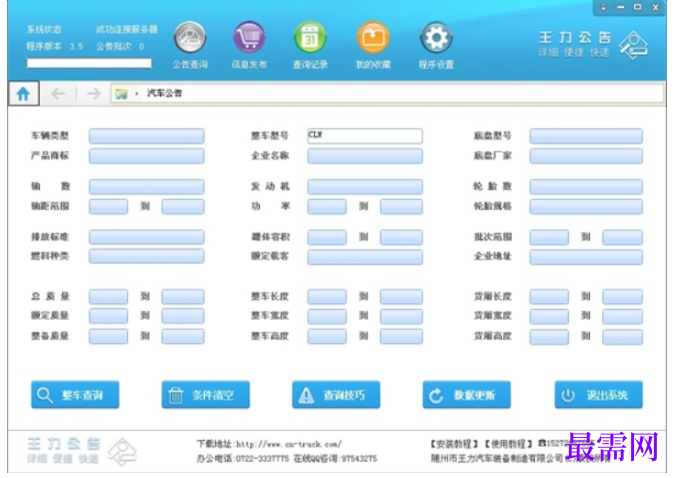Click the 车辆类型 input field
Image resolution: width=677 pixels, height=478 pixels.
coord(146,136)
